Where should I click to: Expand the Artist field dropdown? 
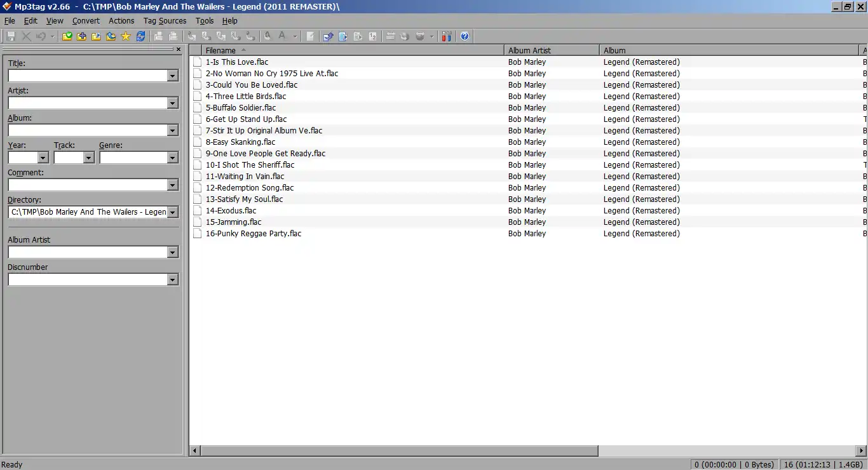(173, 103)
